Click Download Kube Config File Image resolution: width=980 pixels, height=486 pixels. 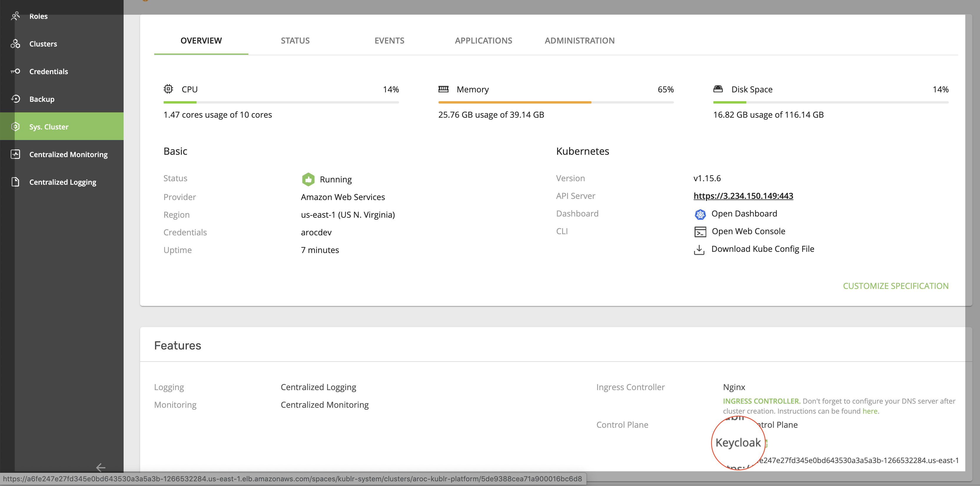click(763, 249)
